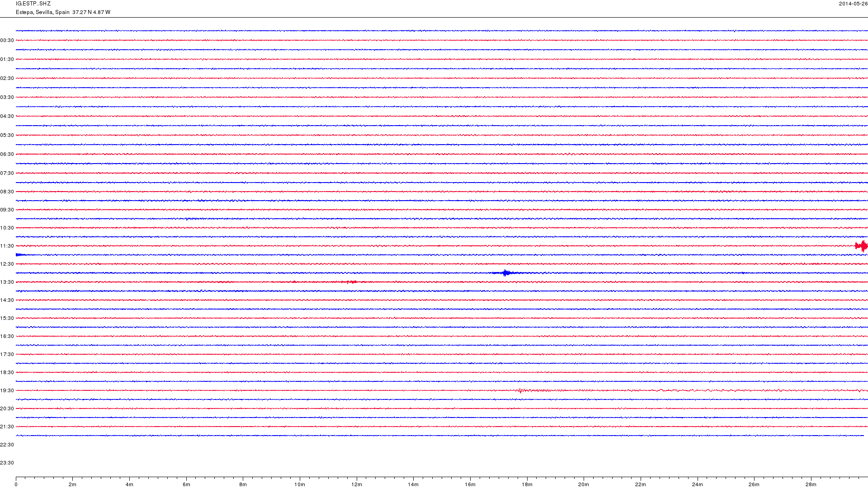This screenshot has height=488, width=868.
Task: Select the 10:30 time label
Action: pyautogui.click(x=7, y=228)
